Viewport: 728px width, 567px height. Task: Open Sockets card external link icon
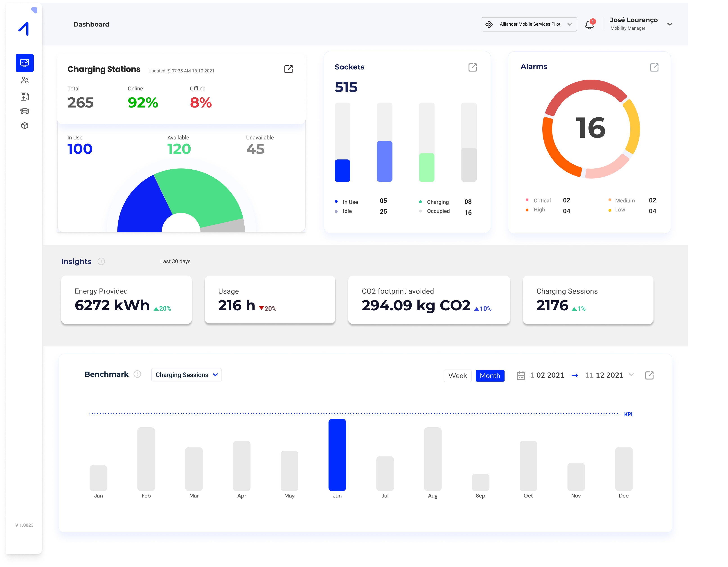coord(472,68)
